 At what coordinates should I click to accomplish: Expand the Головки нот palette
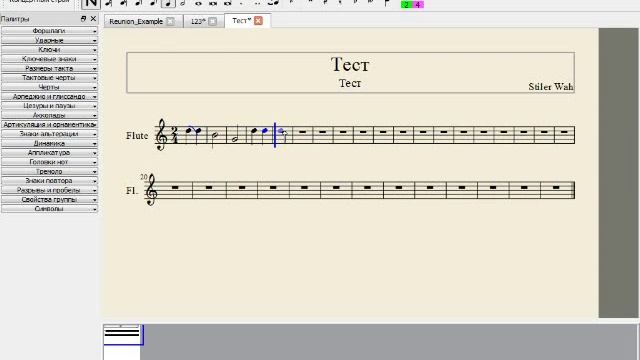coord(49,162)
